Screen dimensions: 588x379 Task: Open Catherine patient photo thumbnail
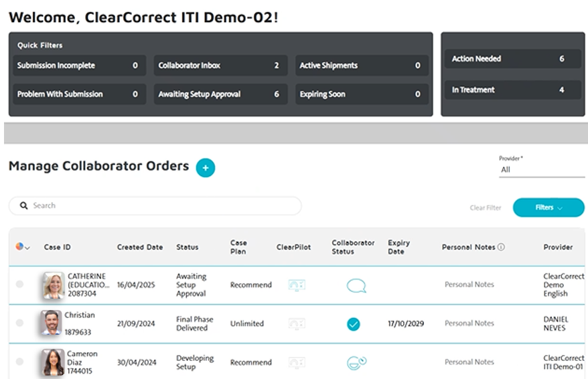coord(54,285)
